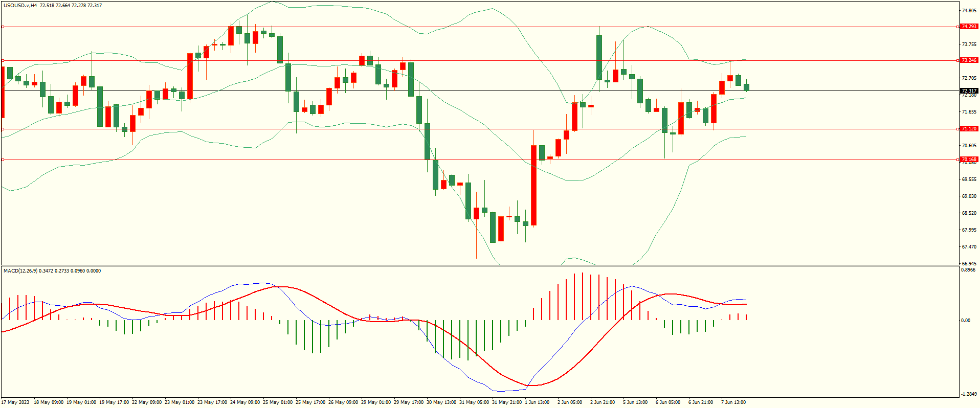980x408 pixels.
Task: Select left anchor of the 71.120 line
Action: tap(3, 129)
